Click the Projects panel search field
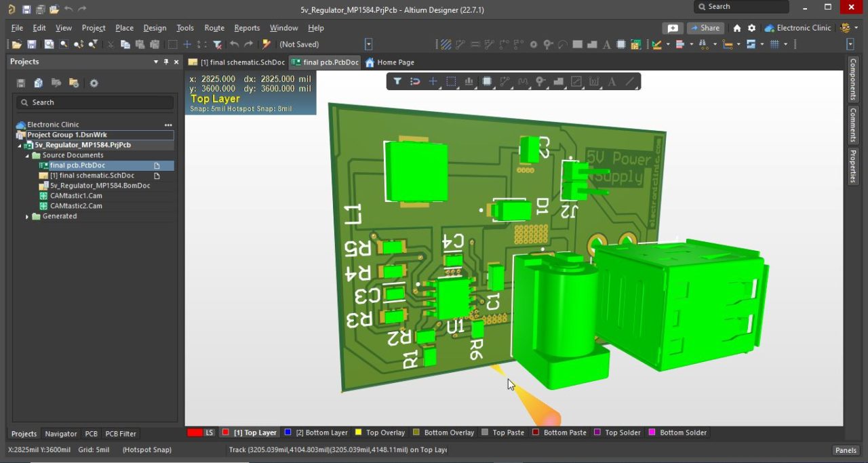 tap(95, 102)
